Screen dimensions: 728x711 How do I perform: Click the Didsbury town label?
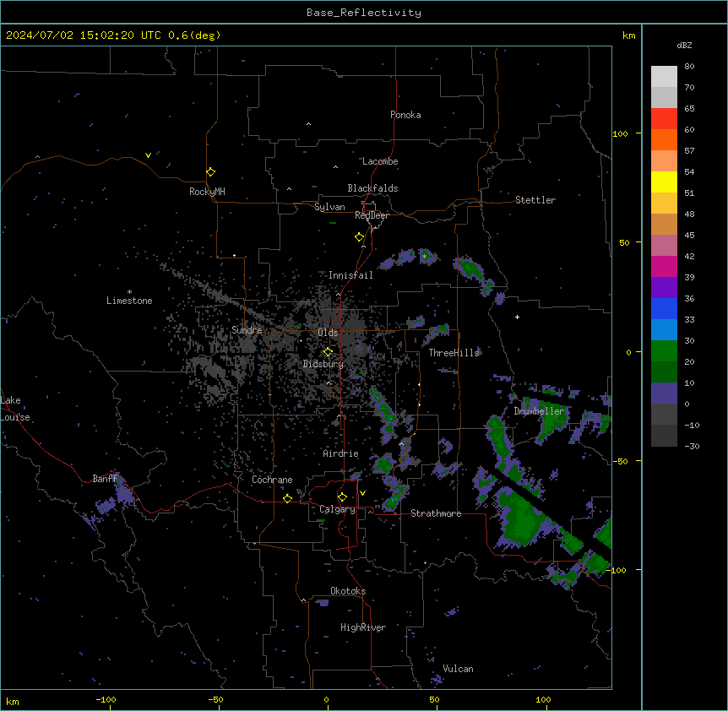[323, 364]
